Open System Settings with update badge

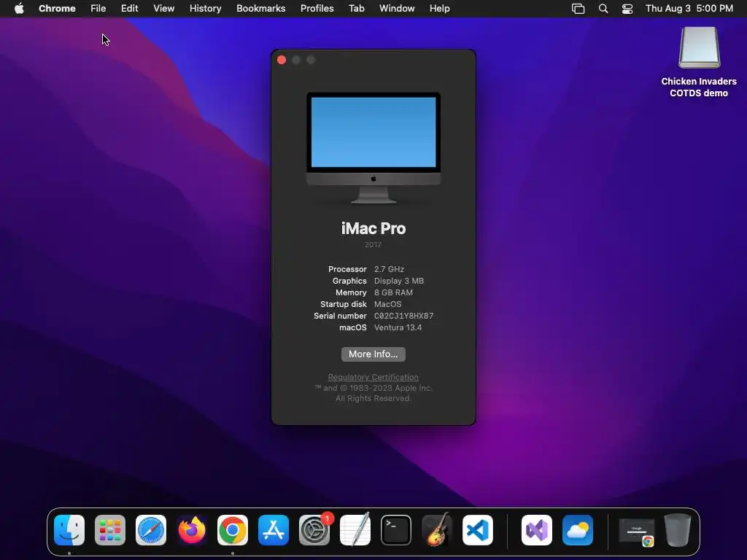click(x=314, y=530)
